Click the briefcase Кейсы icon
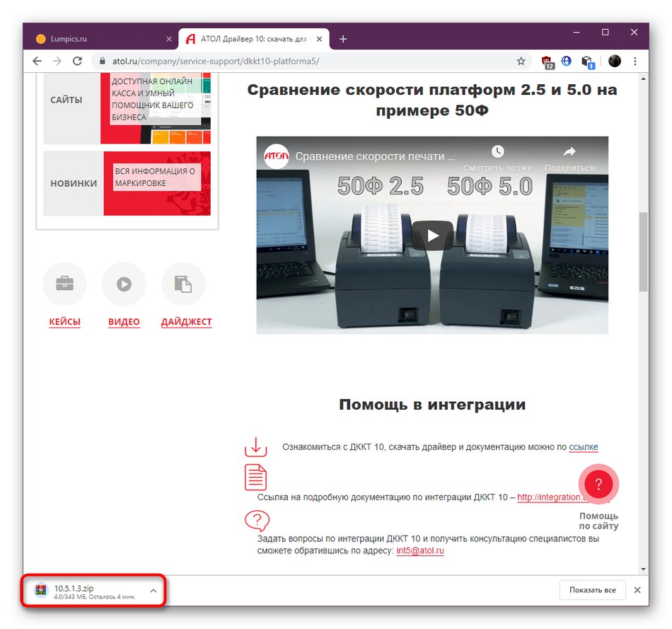672x629 pixels. [64, 284]
